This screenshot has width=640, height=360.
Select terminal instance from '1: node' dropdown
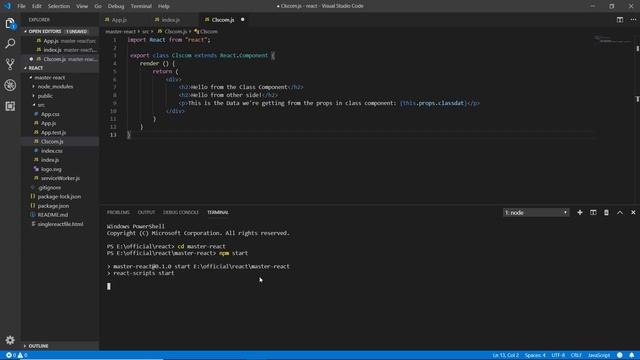click(x=536, y=212)
